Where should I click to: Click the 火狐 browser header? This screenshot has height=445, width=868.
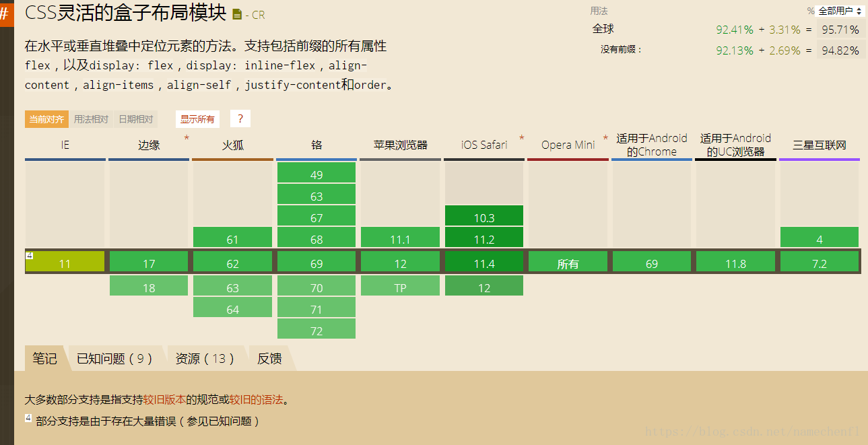pos(232,145)
